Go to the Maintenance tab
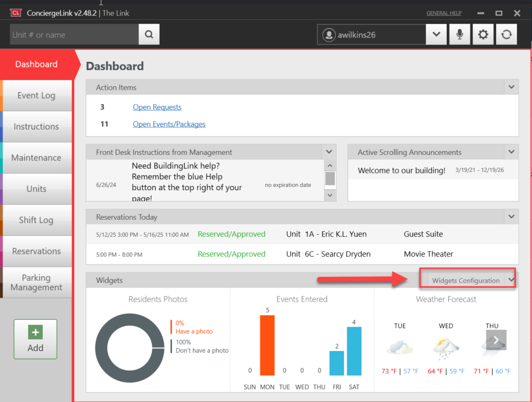532x402 pixels. click(36, 158)
